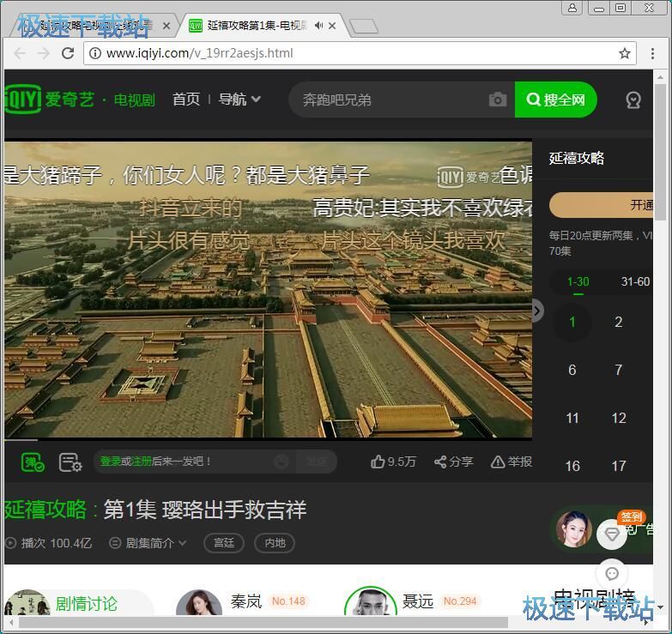Reload the page in browser
This screenshot has height=634, width=672.
(68, 53)
